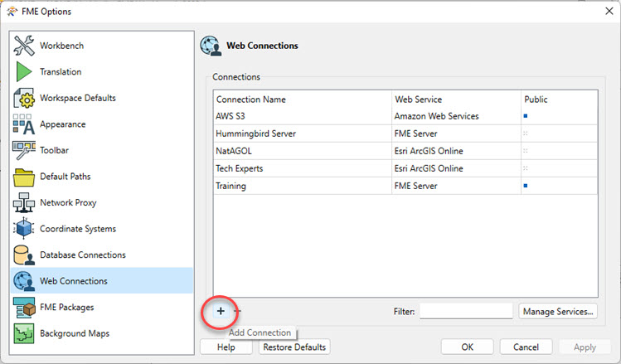The height and width of the screenshot is (364, 621).
Task: Add a new connection with plus button
Action: click(x=221, y=311)
